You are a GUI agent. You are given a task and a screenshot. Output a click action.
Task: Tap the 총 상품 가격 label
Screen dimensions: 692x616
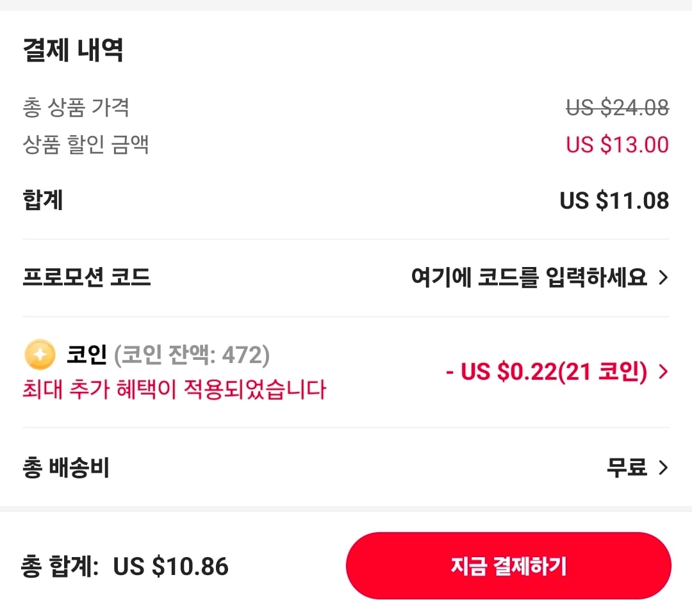[76, 108]
